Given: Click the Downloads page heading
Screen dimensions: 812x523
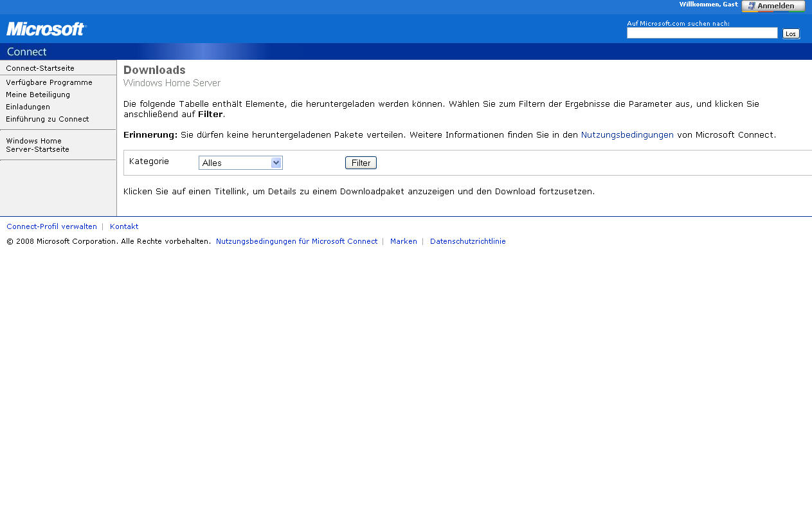Looking at the screenshot, I should pos(154,70).
